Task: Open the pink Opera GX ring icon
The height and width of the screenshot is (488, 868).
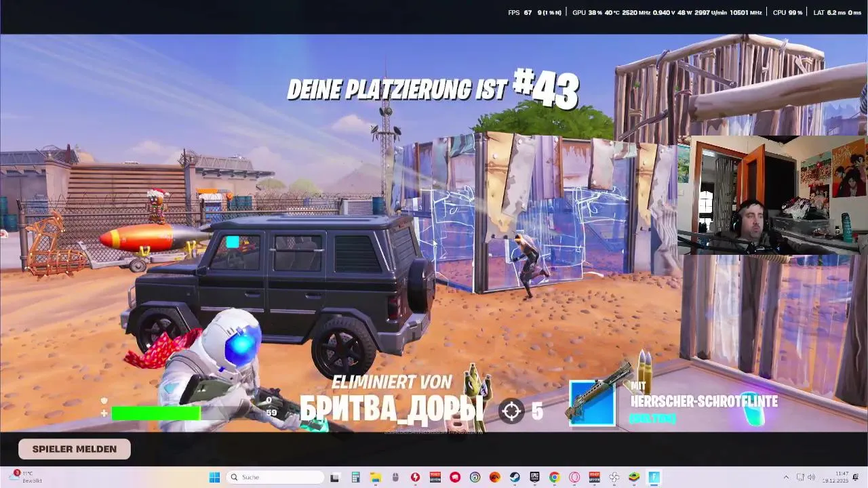Action: point(574,477)
